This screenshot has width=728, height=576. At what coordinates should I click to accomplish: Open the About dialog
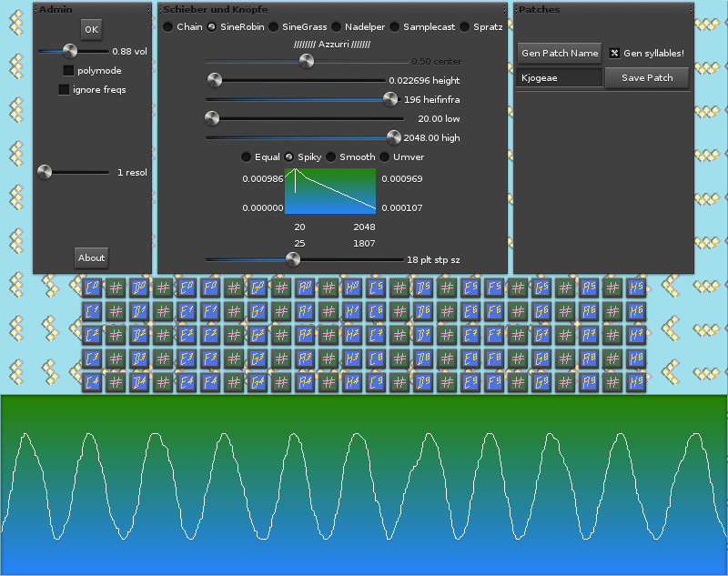click(x=91, y=258)
